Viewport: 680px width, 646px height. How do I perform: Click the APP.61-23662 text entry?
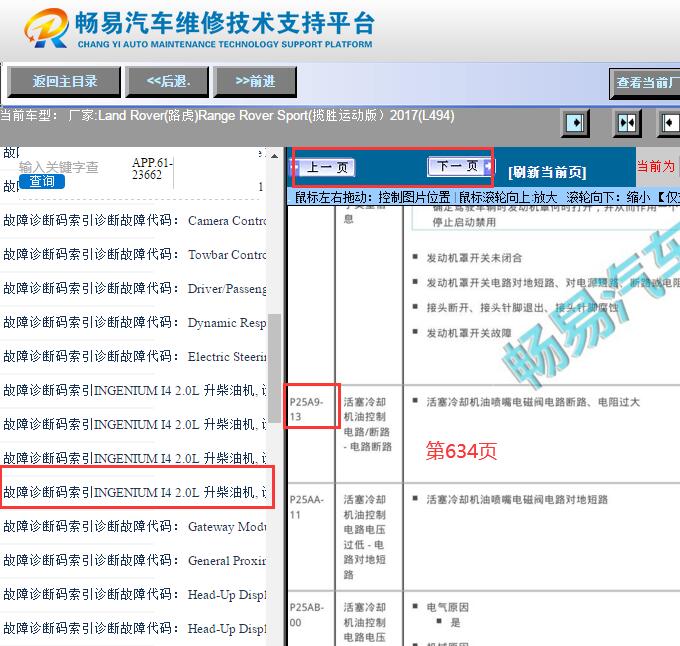point(152,169)
